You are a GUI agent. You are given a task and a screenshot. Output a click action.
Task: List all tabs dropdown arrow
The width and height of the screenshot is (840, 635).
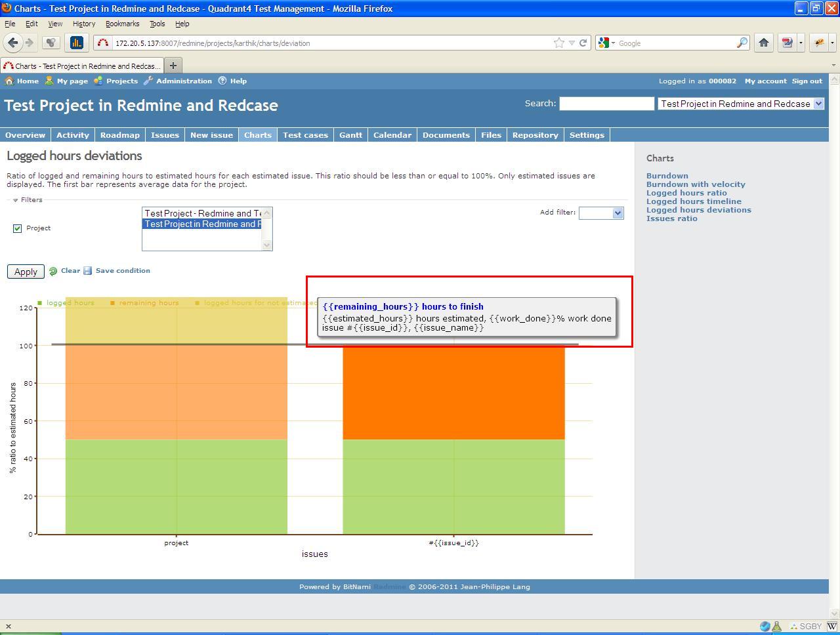833,66
